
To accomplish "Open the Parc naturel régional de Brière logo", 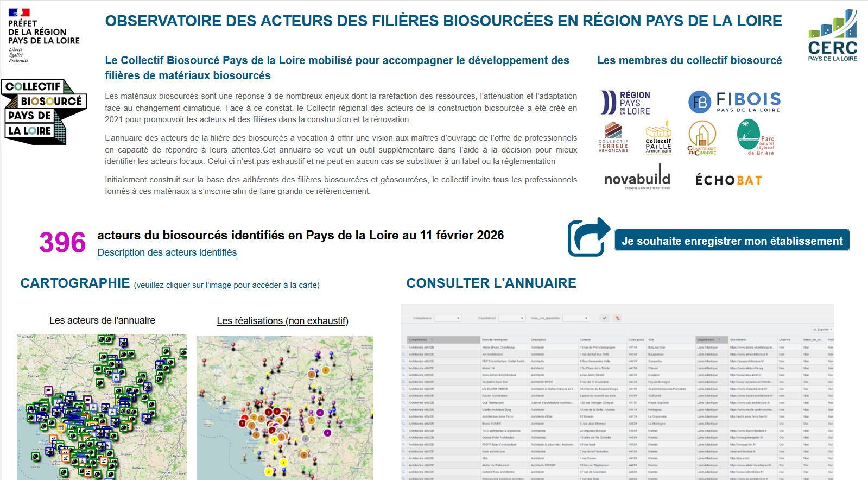I will [x=755, y=138].
